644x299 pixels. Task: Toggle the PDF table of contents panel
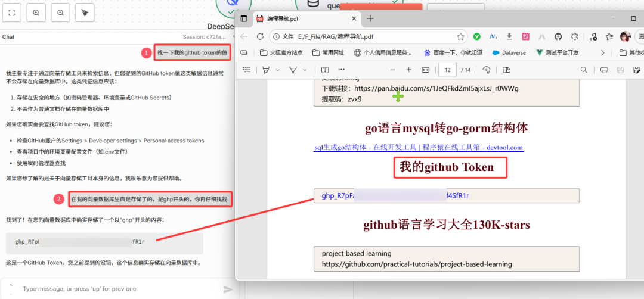(x=247, y=70)
